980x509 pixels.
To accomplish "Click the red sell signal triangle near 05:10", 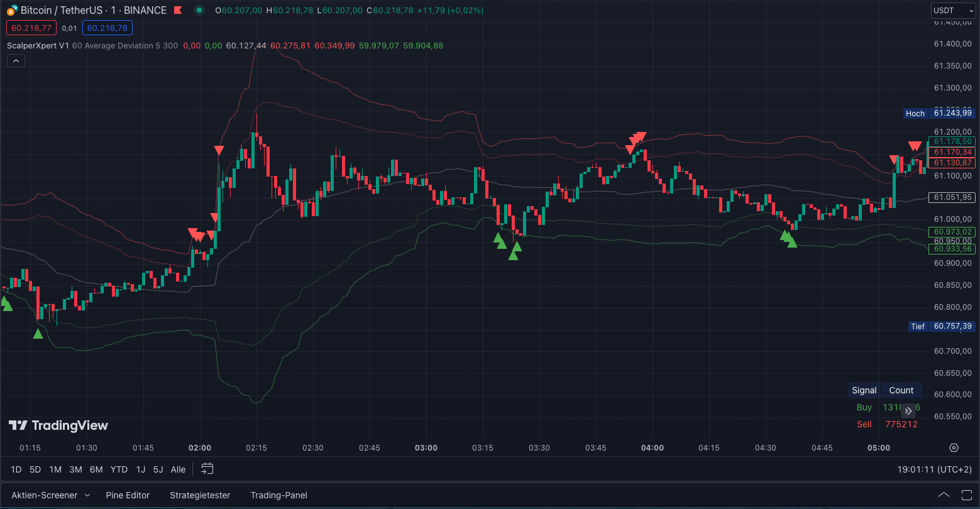I will coord(915,146).
